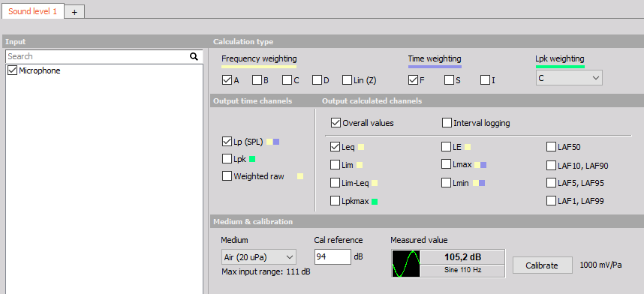
Task: Enable Lmax calculated channel
Action: pyautogui.click(x=446, y=164)
